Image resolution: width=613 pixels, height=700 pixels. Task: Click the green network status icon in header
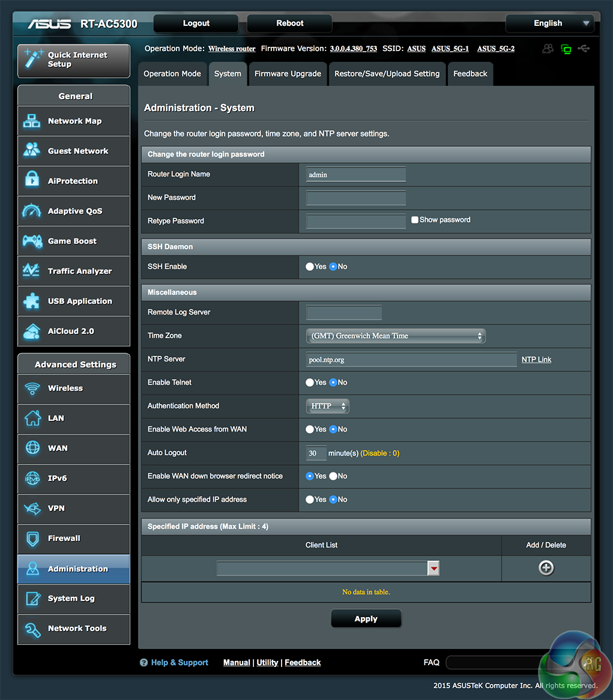[566, 49]
